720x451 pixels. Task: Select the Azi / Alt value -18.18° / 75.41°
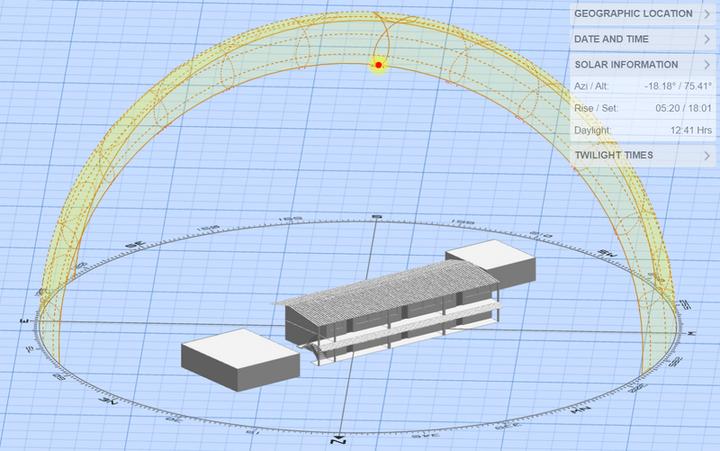678,86
